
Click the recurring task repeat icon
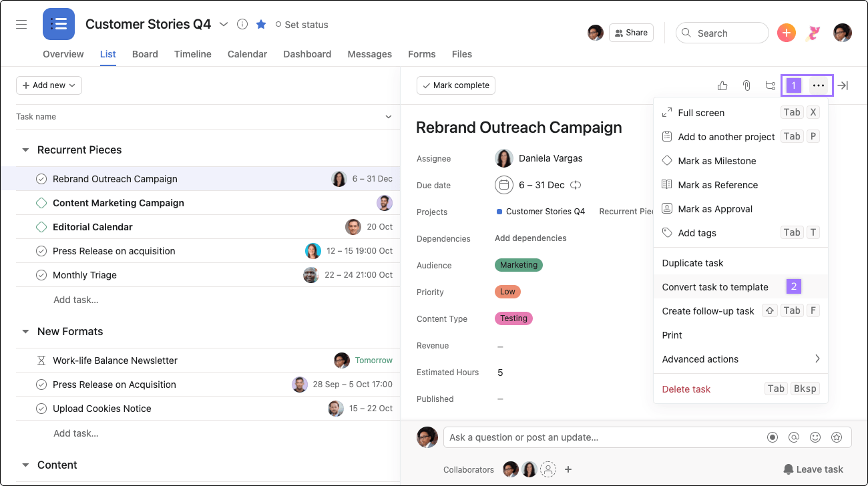(576, 185)
